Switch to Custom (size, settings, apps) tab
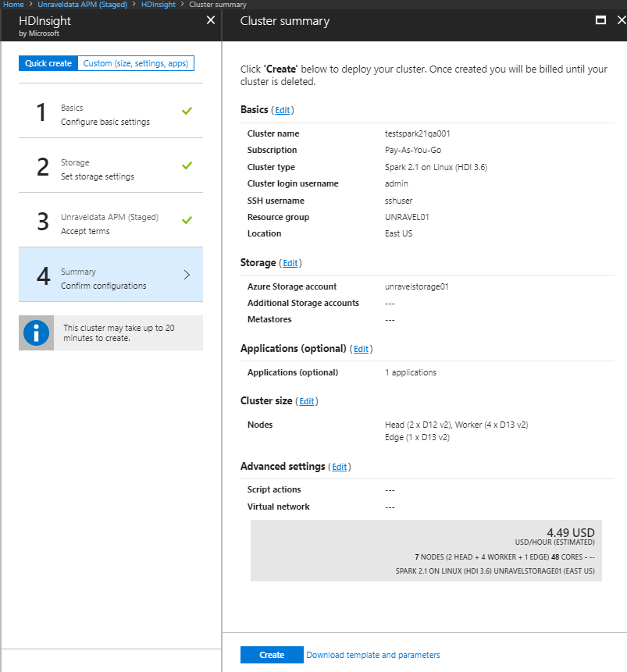 [x=136, y=63]
